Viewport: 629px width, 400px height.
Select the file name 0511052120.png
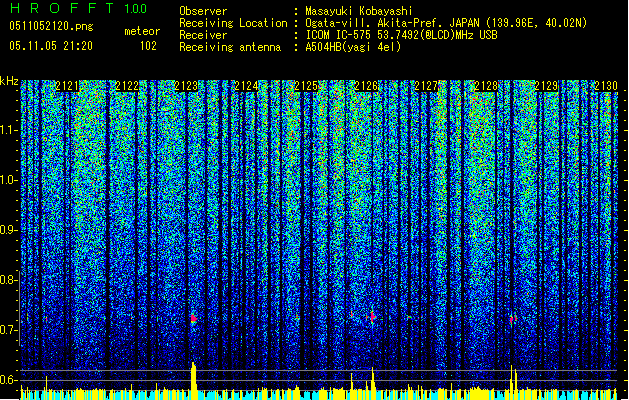[51, 26]
